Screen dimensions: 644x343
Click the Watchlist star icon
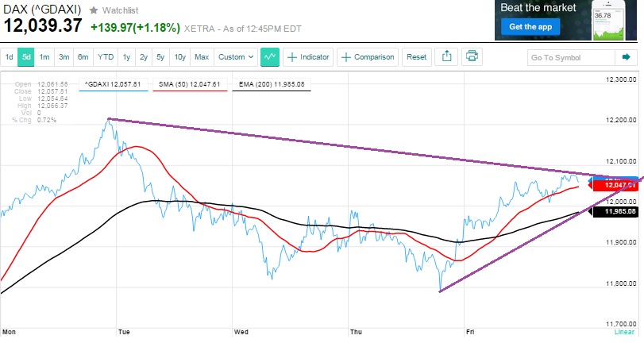[x=94, y=10]
